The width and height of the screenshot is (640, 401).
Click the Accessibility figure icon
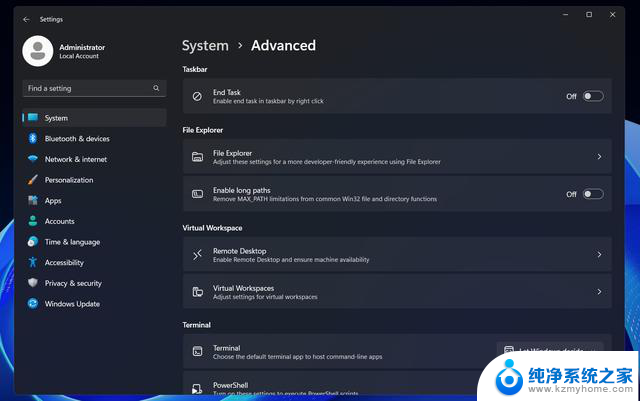(33, 262)
